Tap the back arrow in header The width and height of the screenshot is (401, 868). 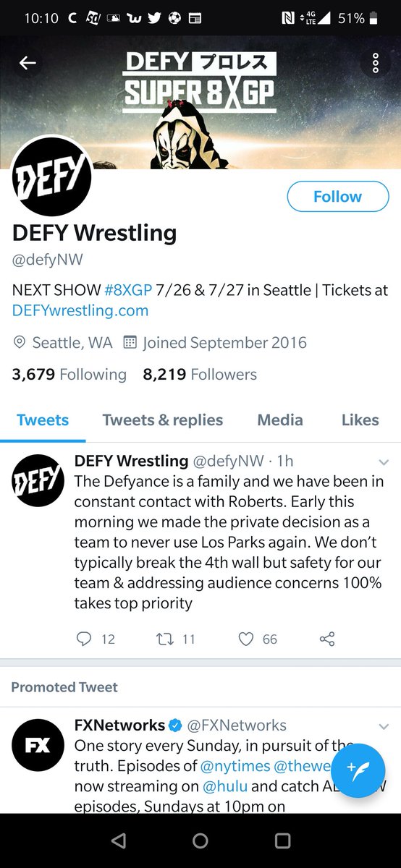click(28, 63)
